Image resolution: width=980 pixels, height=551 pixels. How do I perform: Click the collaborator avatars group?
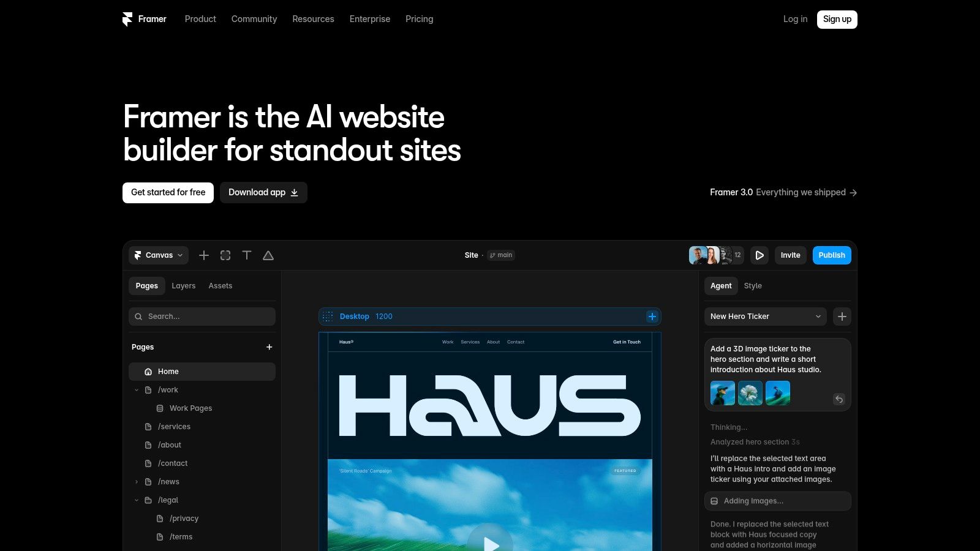[x=716, y=255]
